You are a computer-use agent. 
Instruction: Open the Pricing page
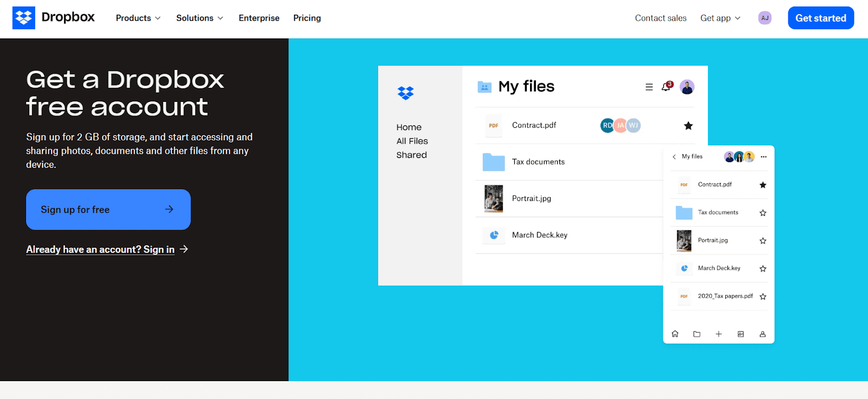pos(307,18)
